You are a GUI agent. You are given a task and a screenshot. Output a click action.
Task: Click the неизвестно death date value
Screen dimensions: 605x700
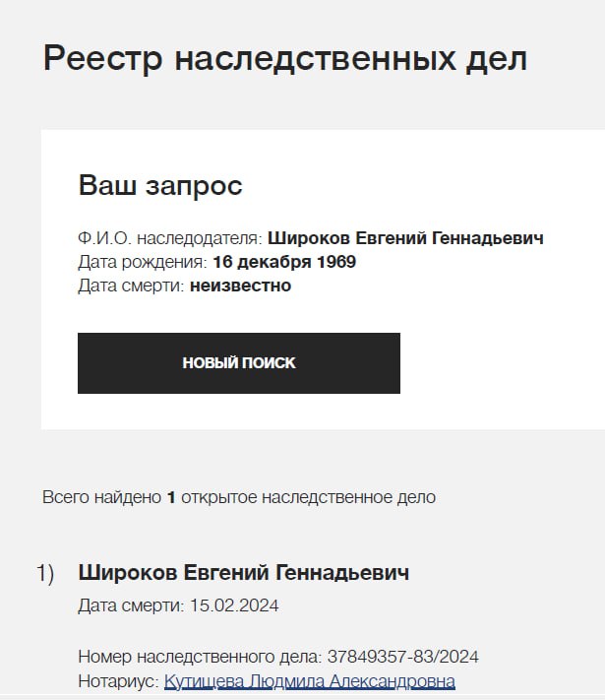[240, 286]
